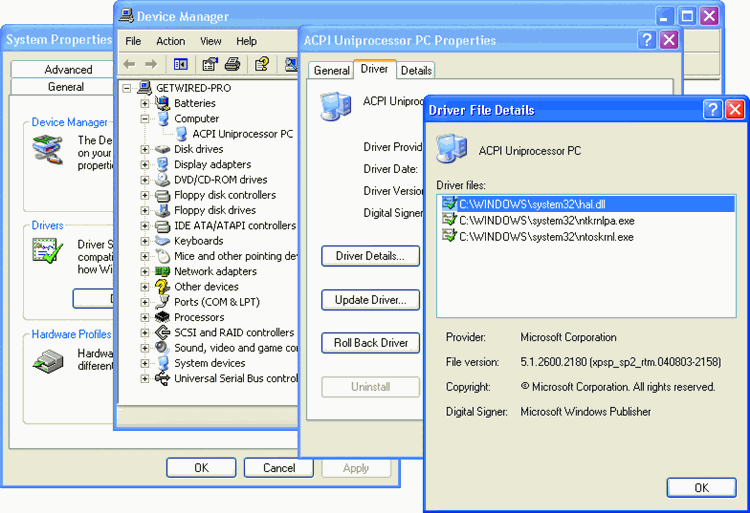Select the Display adapters icon
The height and width of the screenshot is (513, 750).
click(x=163, y=164)
